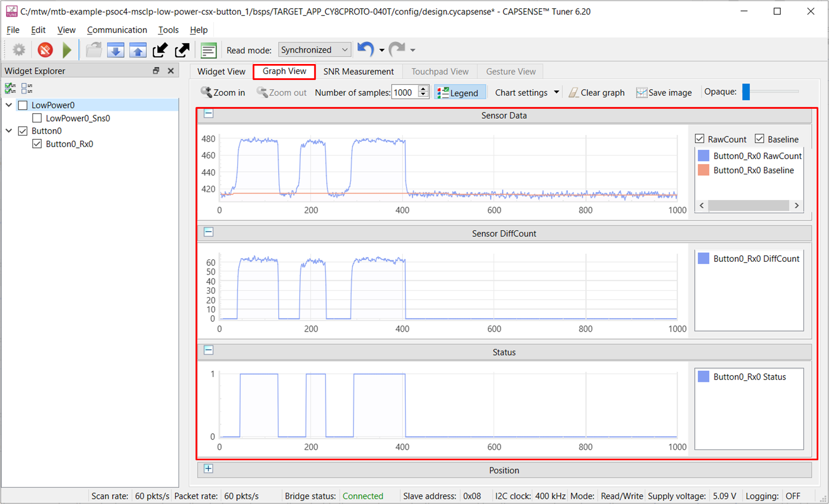
Task: Open the Edit menu
Action: tap(38, 30)
